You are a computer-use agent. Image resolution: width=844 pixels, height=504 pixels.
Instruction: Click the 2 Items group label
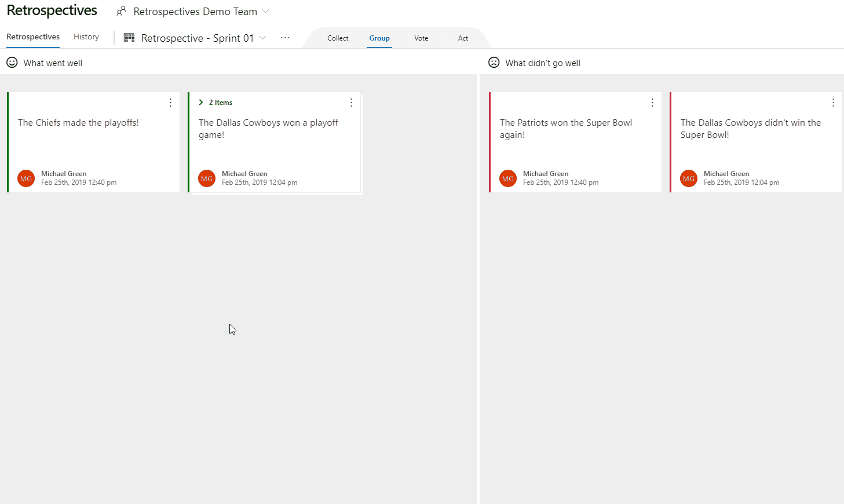(x=220, y=102)
